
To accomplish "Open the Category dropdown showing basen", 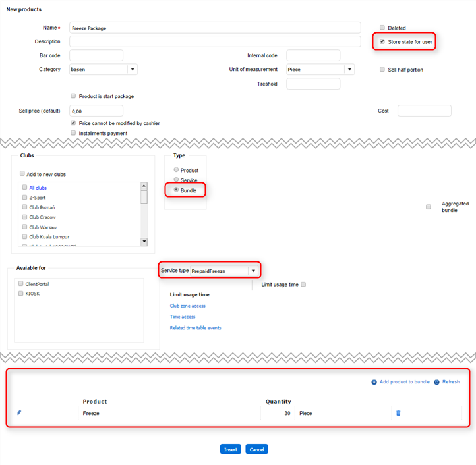I will click(x=133, y=69).
